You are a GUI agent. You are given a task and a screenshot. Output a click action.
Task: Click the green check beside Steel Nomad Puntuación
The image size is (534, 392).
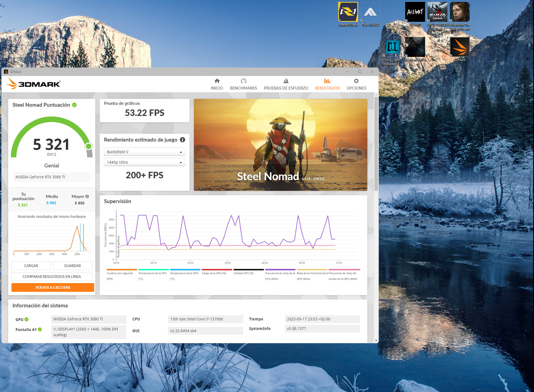point(74,105)
